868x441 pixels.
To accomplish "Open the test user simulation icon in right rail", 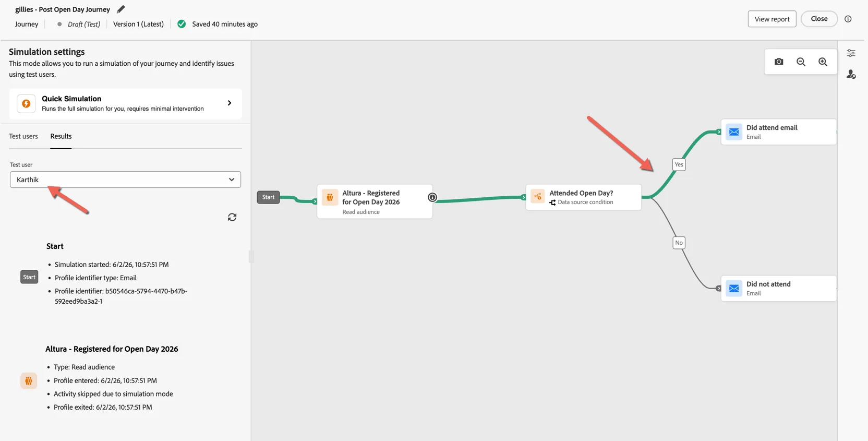I will point(851,75).
